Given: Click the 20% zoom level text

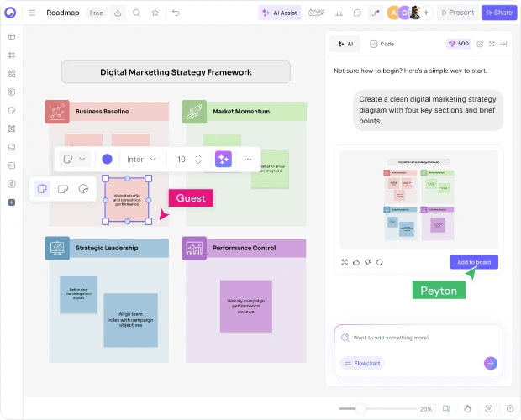Looking at the screenshot, I should [x=426, y=409].
